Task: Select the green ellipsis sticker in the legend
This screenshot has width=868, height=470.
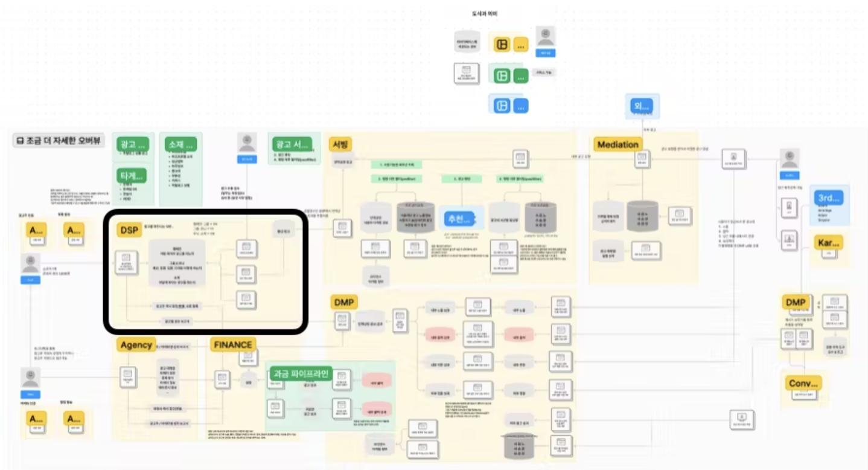Action: pyautogui.click(x=520, y=76)
